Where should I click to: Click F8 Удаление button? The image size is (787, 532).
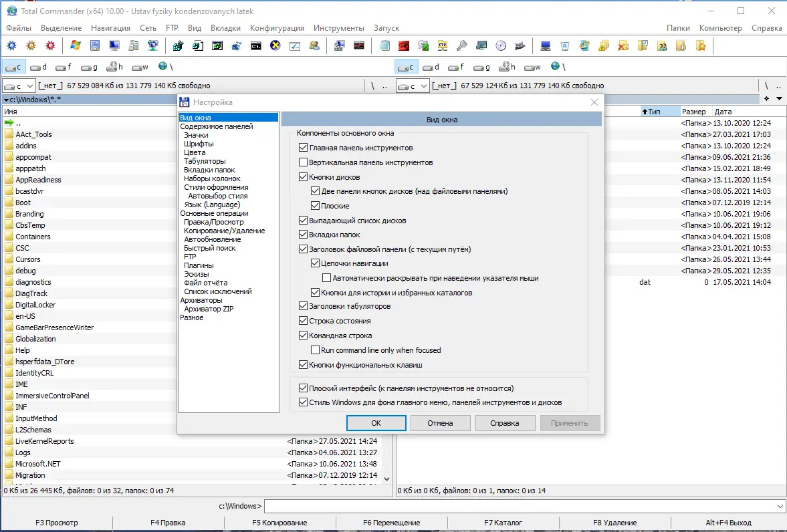point(615,523)
